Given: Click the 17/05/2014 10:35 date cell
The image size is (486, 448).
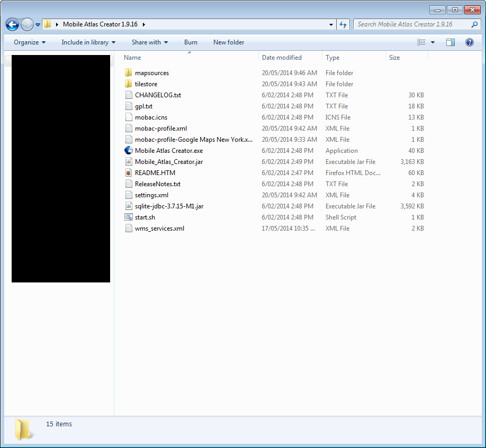Looking at the screenshot, I should pyautogui.click(x=288, y=228).
